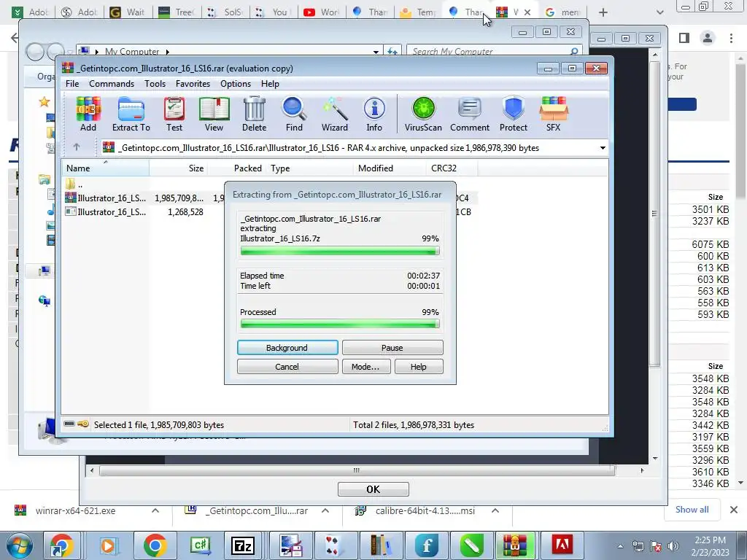747x560 pixels.
Task: Click the Extract To toolbar icon
Action: coord(131,114)
